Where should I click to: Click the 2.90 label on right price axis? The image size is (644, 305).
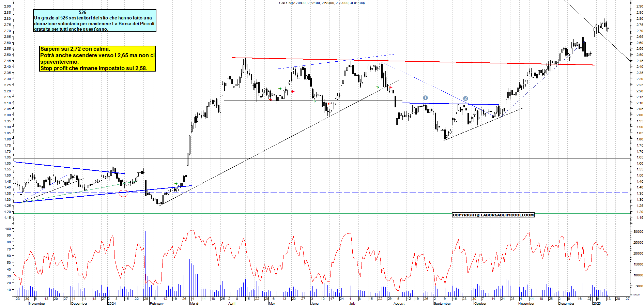point(640,6)
